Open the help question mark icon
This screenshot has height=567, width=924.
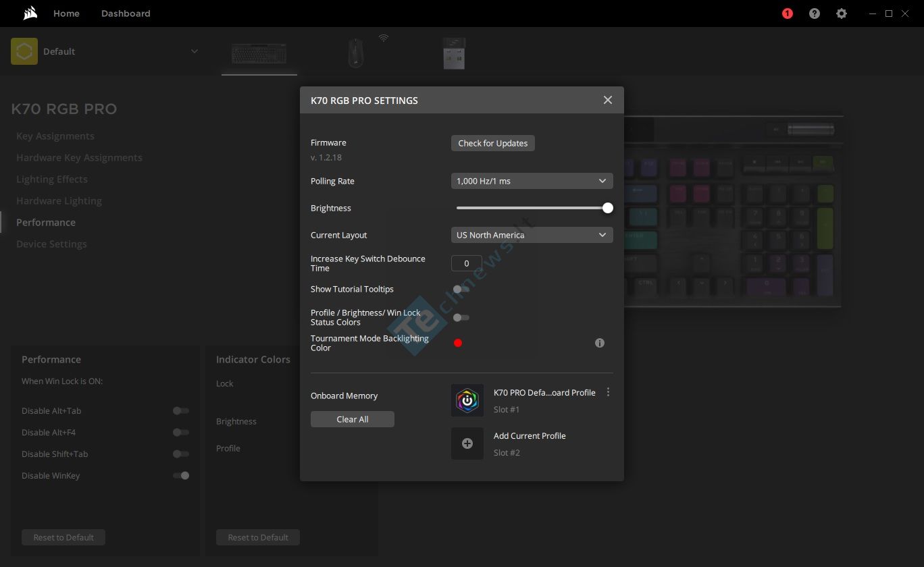pos(815,13)
